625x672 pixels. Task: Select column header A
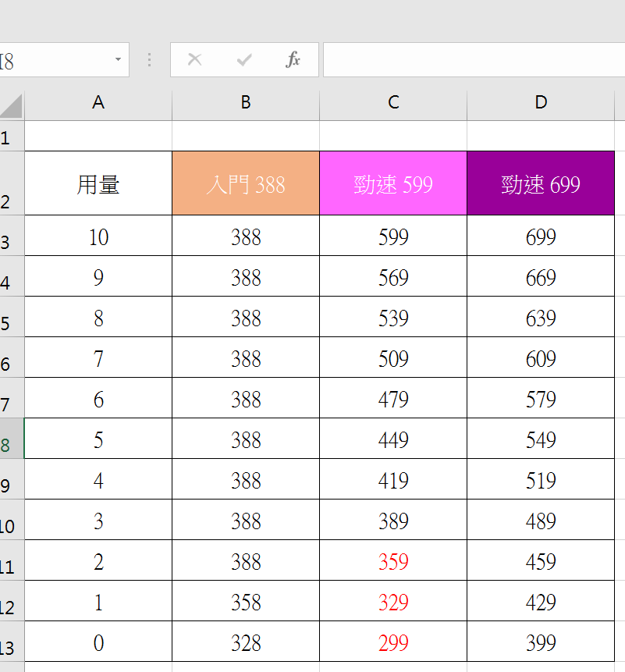[98, 102]
